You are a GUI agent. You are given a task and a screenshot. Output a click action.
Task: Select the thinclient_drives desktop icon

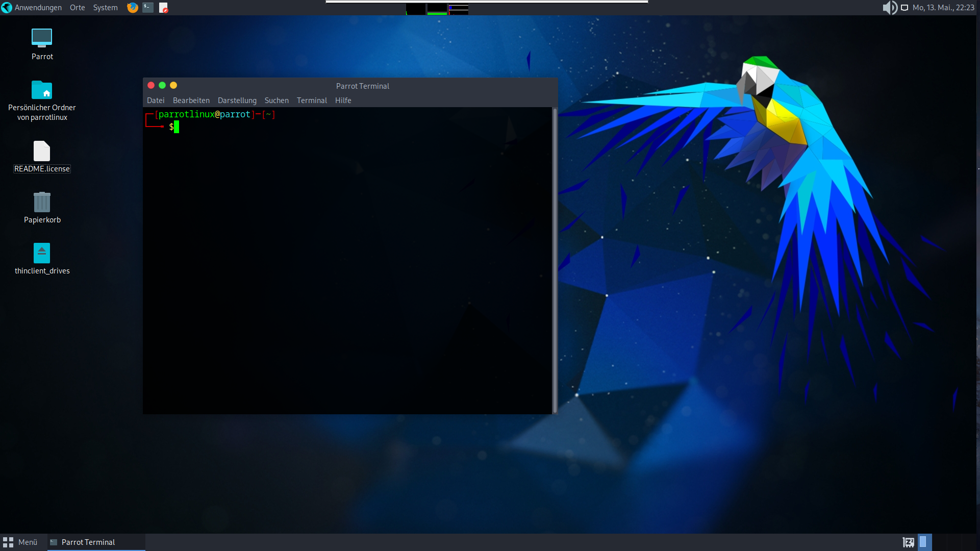pos(42,259)
